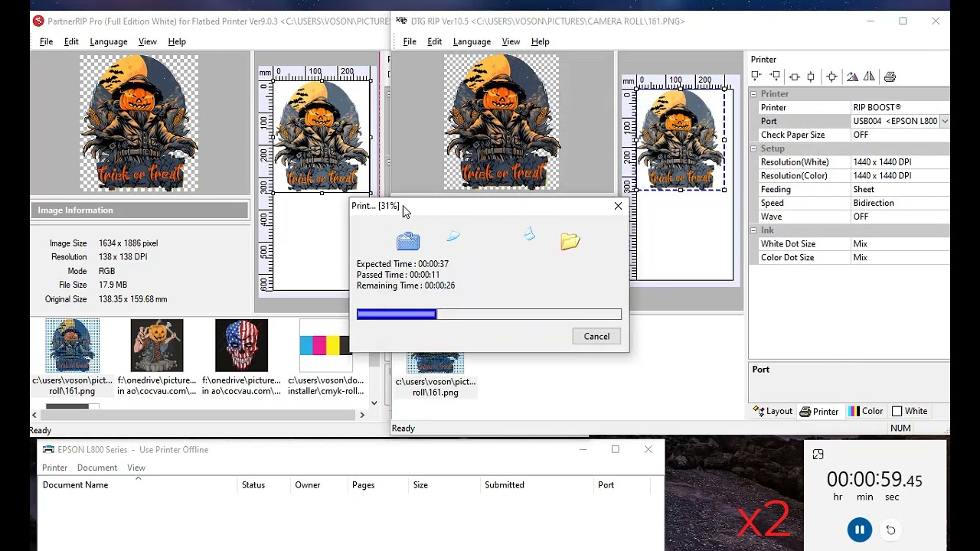980x551 pixels.
Task: Click the vertical center icon in Printer toolbar
Action: coord(811,77)
